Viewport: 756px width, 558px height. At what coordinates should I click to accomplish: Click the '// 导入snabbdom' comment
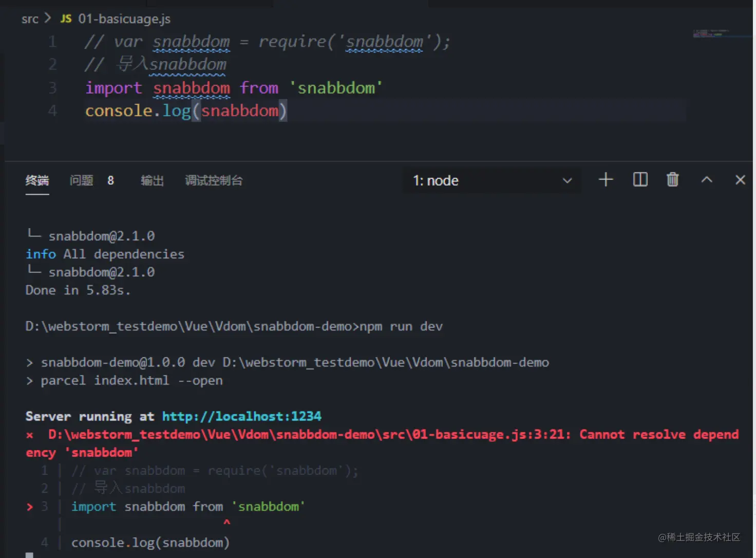point(156,65)
